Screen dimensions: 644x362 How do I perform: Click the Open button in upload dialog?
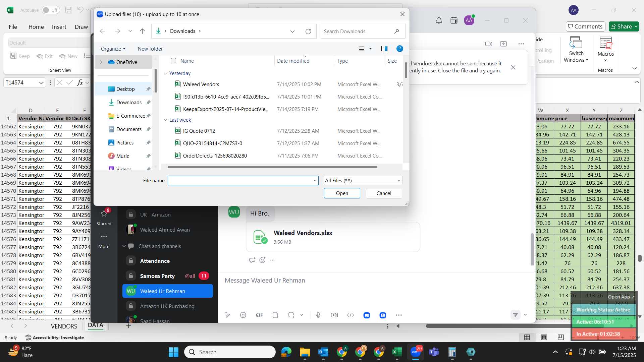click(x=342, y=193)
